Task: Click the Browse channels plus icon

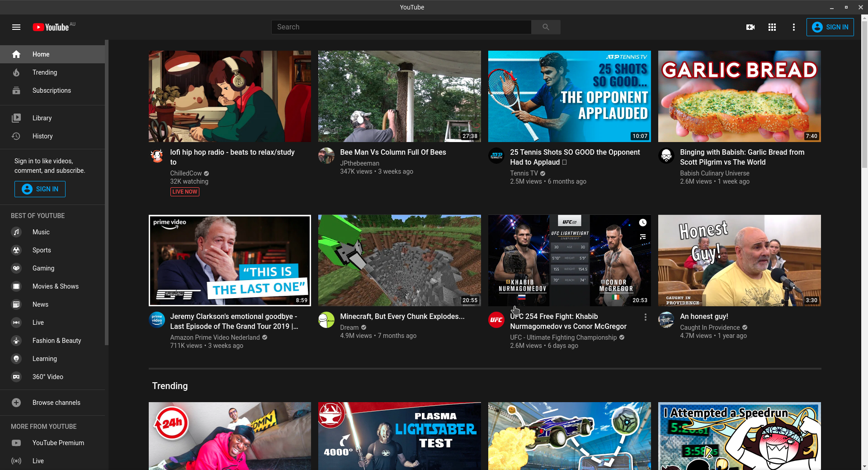Action: pos(16,403)
